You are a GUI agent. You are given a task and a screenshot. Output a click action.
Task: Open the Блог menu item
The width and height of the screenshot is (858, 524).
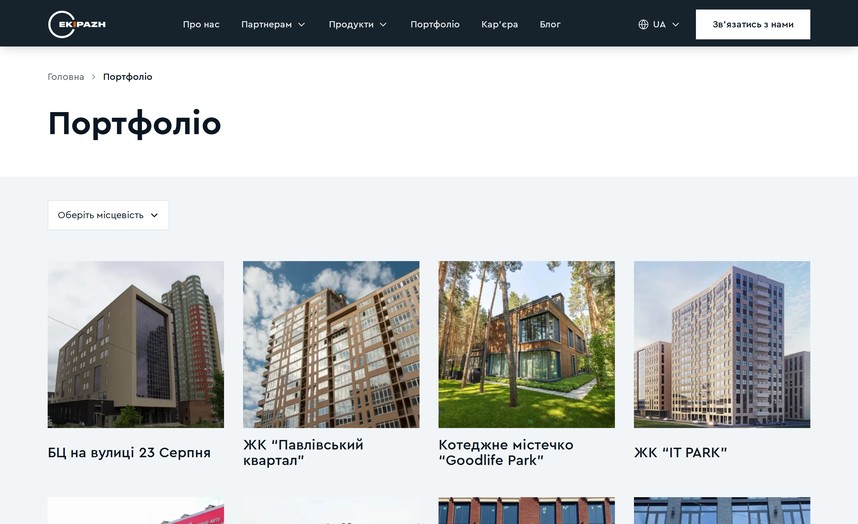pos(550,25)
